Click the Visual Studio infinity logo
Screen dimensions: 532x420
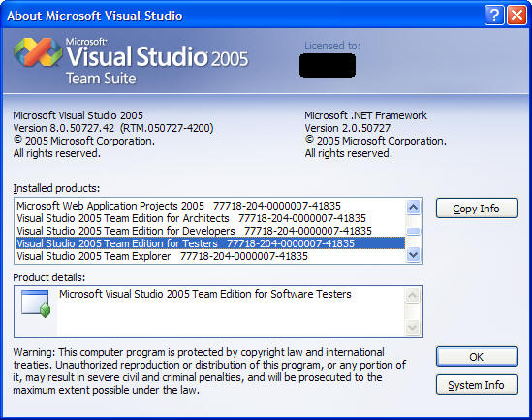38,51
